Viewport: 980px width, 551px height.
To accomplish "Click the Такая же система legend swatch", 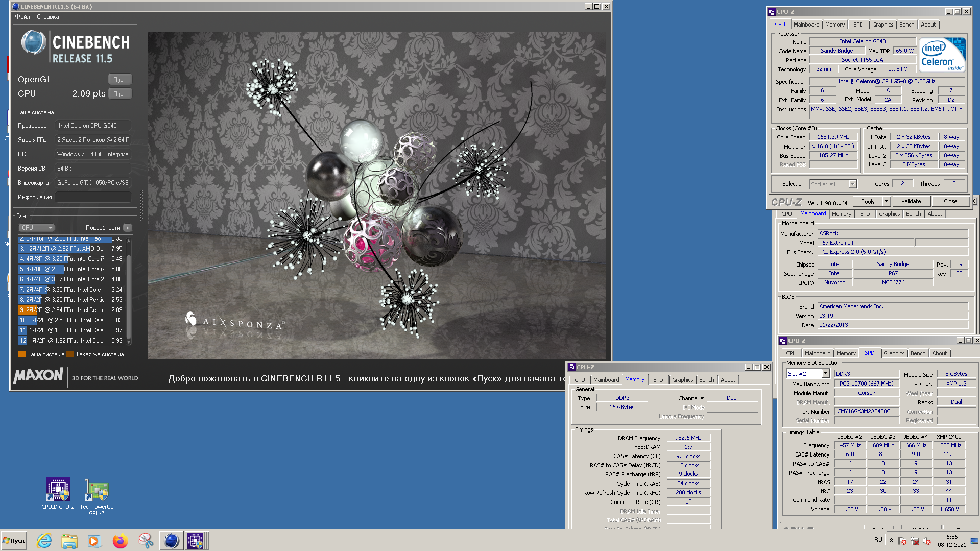I will click(x=70, y=354).
